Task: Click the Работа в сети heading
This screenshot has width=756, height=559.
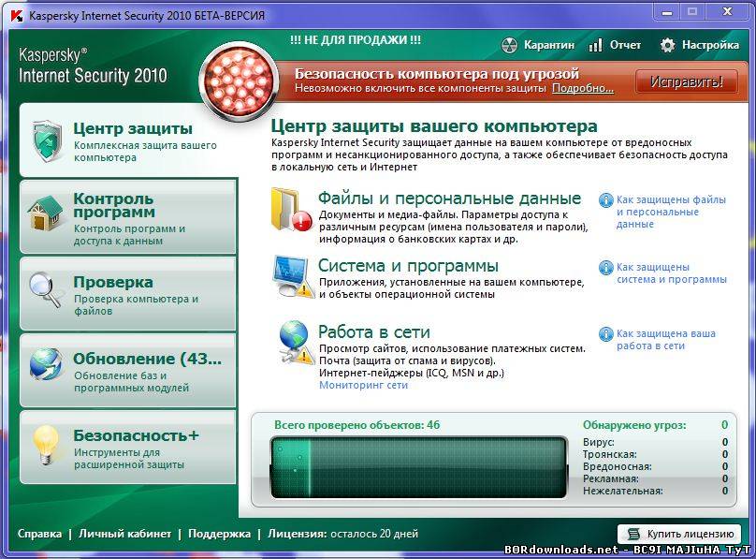Action: tap(374, 331)
